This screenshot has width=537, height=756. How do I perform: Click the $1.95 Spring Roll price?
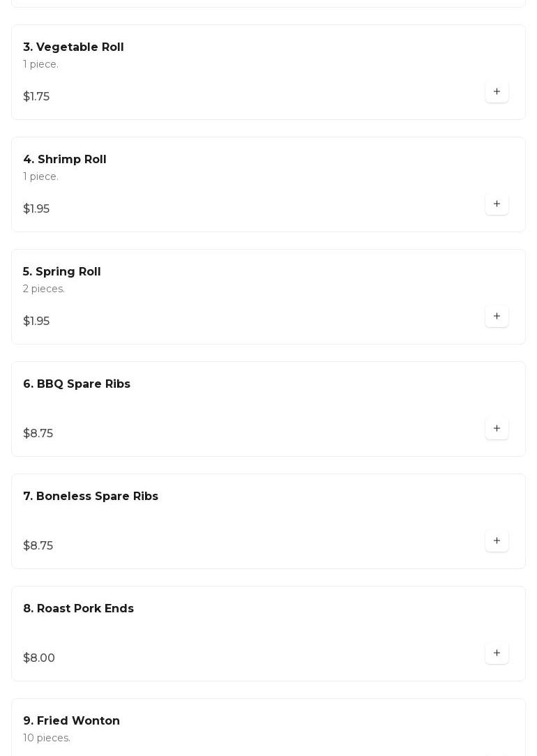tap(36, 322)
